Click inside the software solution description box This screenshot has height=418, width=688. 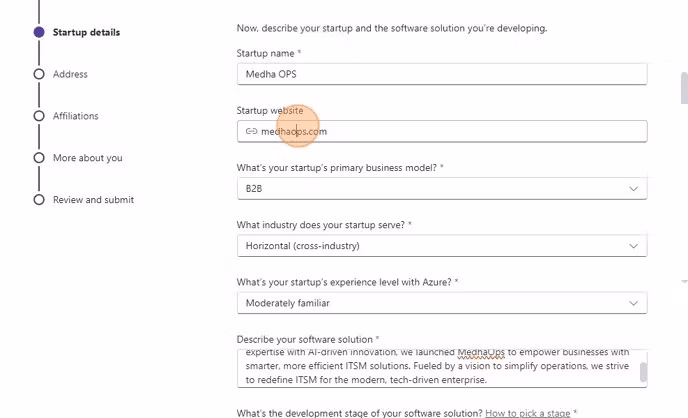tap(436, 367)
